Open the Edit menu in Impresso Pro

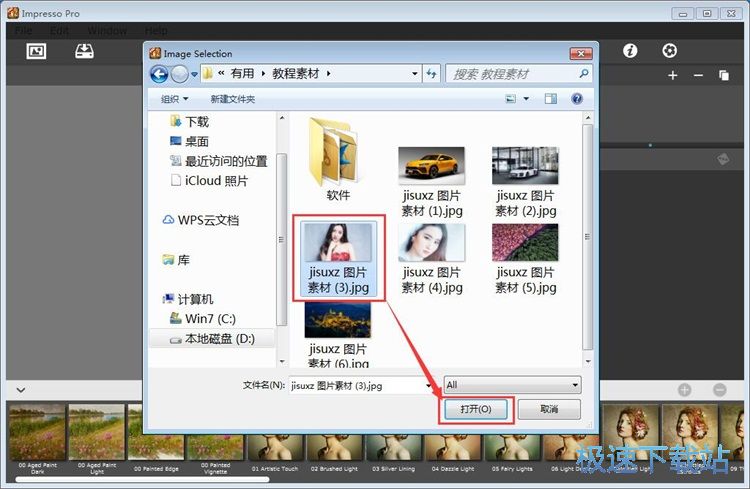(x=59, y=31)
